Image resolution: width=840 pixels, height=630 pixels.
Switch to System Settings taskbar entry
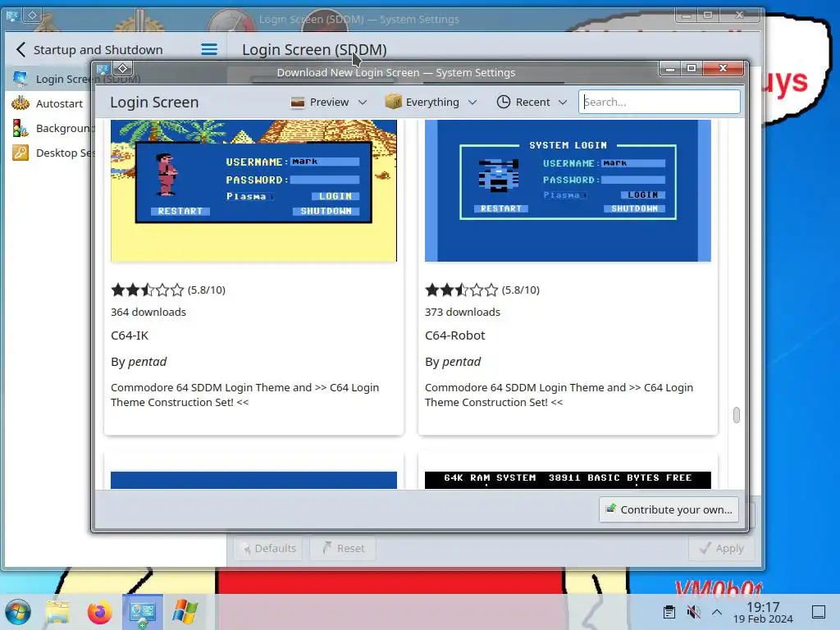point(143,612)
